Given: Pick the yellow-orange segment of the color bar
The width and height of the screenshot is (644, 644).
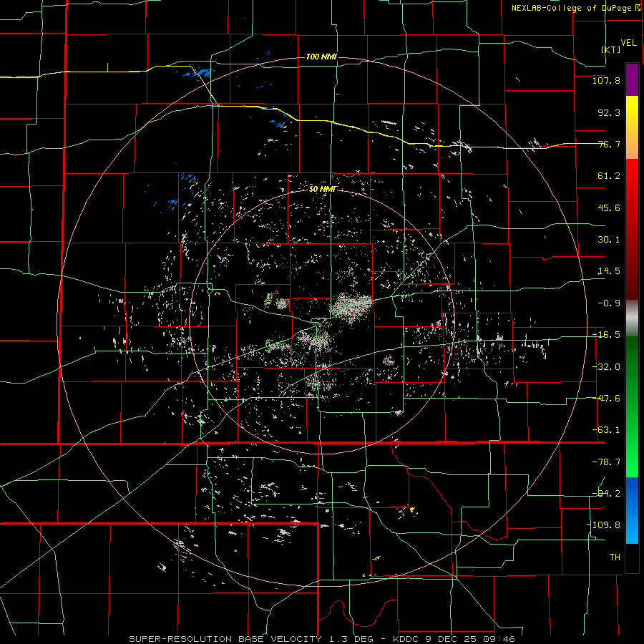Looking at the screenshot, I should pos(632,127).
